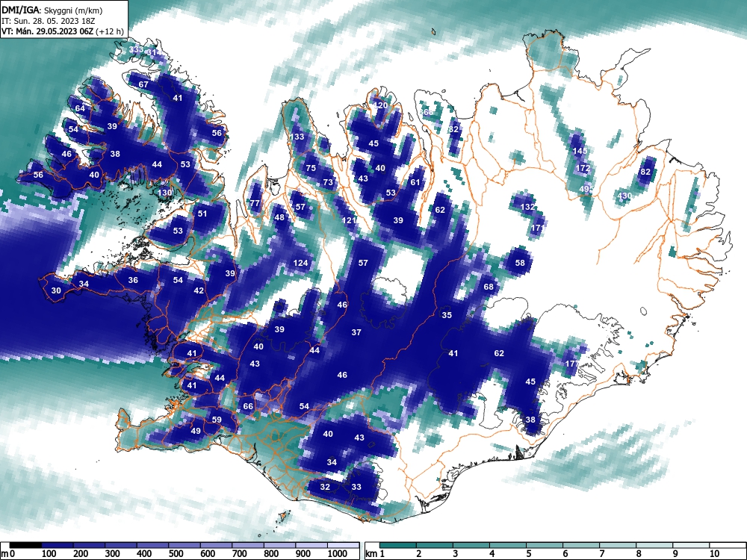Click the visibility value 68 on the map
Screen dimensions: 747x560
tap(489, 287)
